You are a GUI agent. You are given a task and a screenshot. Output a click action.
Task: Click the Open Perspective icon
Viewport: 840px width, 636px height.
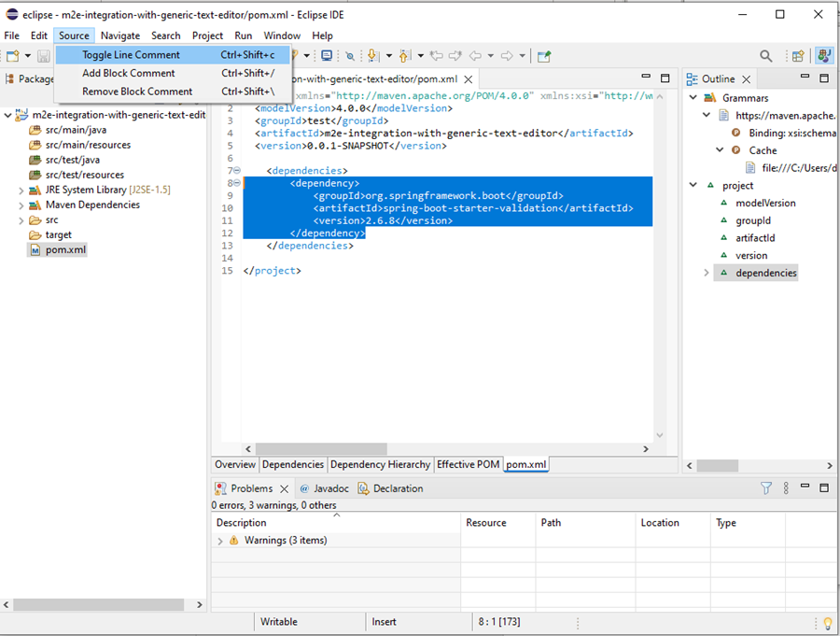pos(798,56)
